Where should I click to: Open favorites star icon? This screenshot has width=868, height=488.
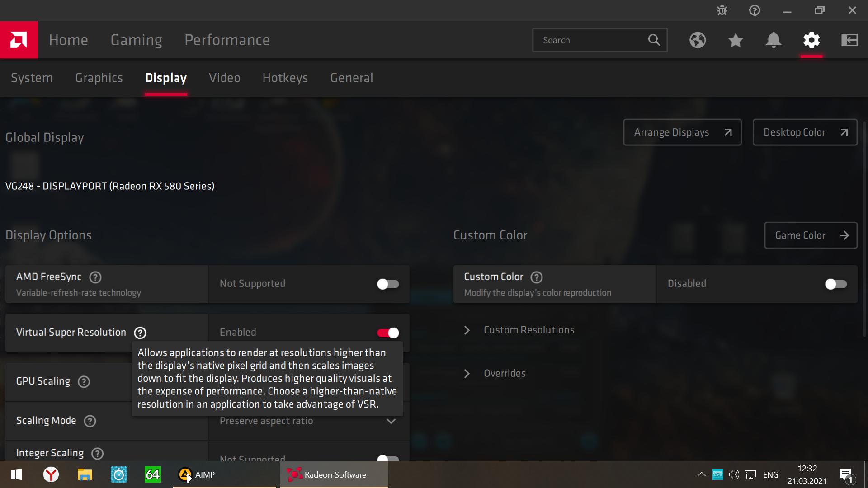pos(736,40)
